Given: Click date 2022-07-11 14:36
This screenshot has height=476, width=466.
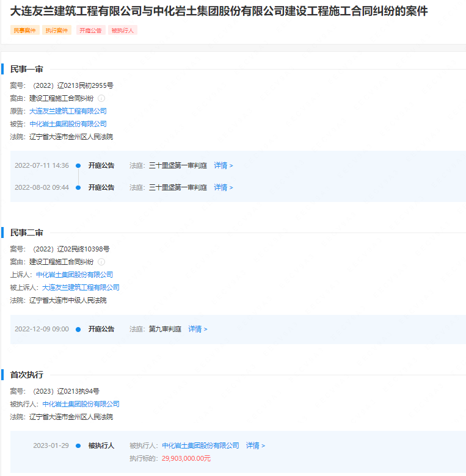Looking at the screenshot, I should coord(42,165).
